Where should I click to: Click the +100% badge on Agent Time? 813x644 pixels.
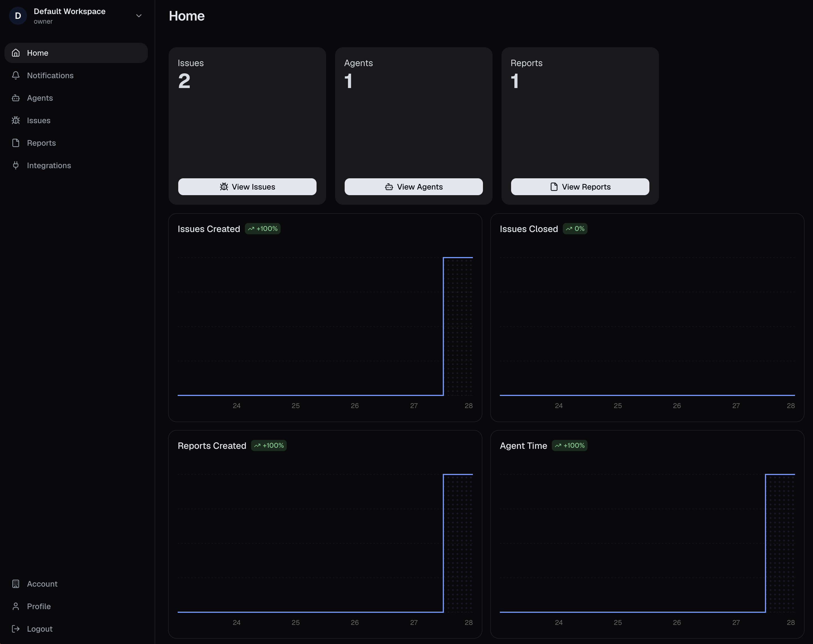570,446
